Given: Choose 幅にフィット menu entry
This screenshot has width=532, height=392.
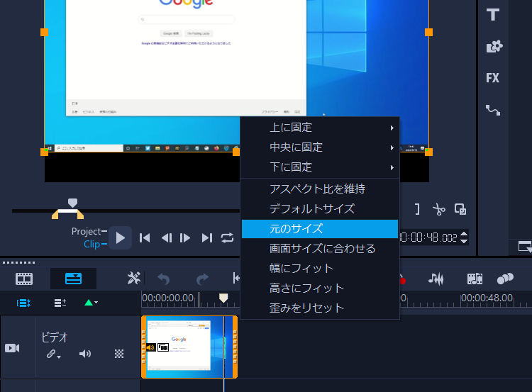Looking at the screenshot, I should pyautogui.click(x=320, y=269).
